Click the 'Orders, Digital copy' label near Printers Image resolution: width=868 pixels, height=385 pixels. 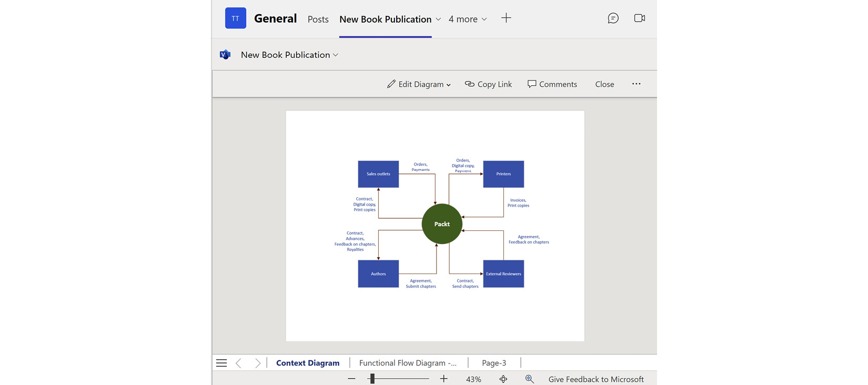(x=463, y=165)
